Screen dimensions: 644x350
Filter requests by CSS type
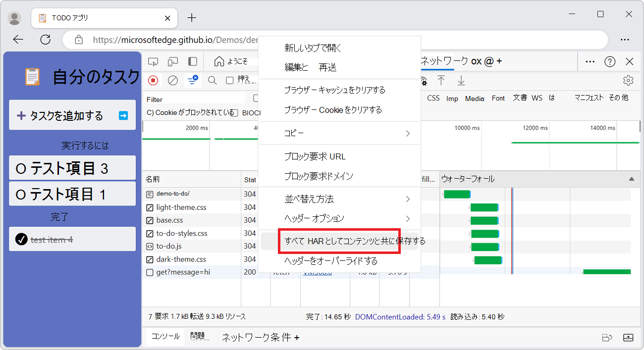tap(433, 98)
